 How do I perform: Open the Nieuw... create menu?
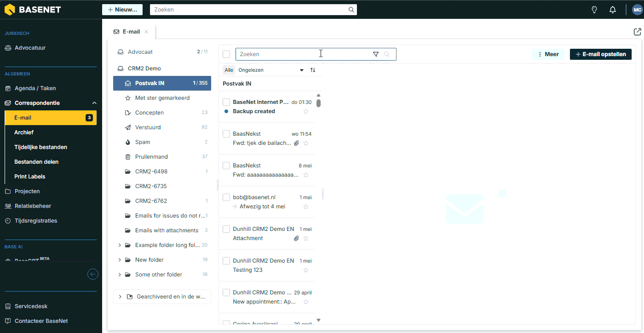coord(122,10)
